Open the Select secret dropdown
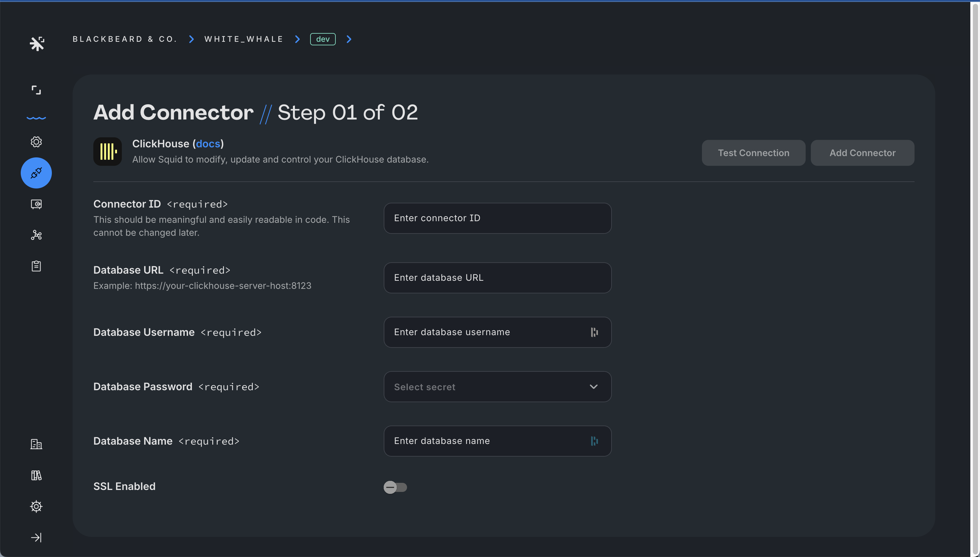The height and width of the screenshot is (557, 980). [x=497, y=387]
